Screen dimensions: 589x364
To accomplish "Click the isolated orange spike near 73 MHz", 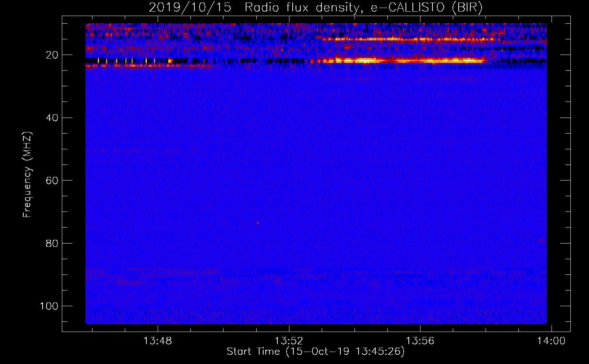I will pyautogui.click(x=258, y=223).
